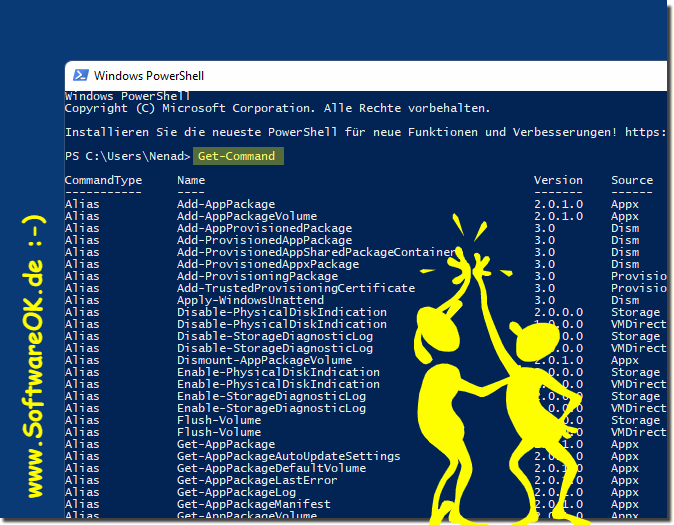This screenshot has height=525, width=674.
Task: Select Enable-StorageDiagnosticLog in the Storage row
Action: [x=272, y=396]
